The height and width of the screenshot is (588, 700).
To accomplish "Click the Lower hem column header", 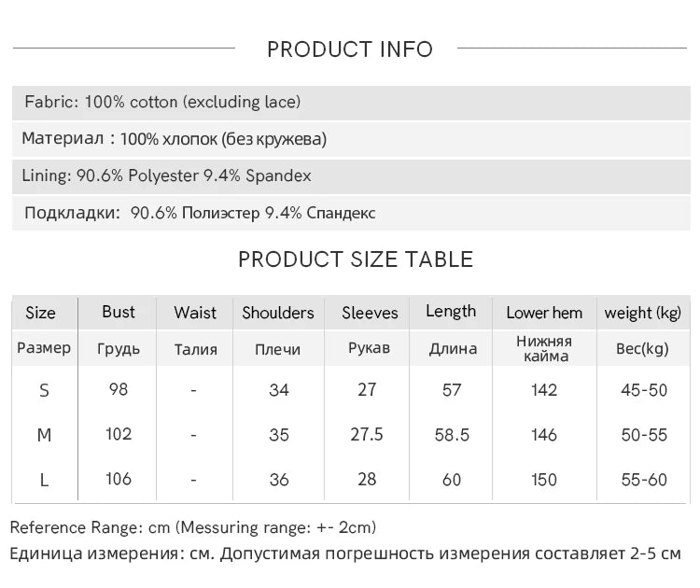I will [544, 313].
